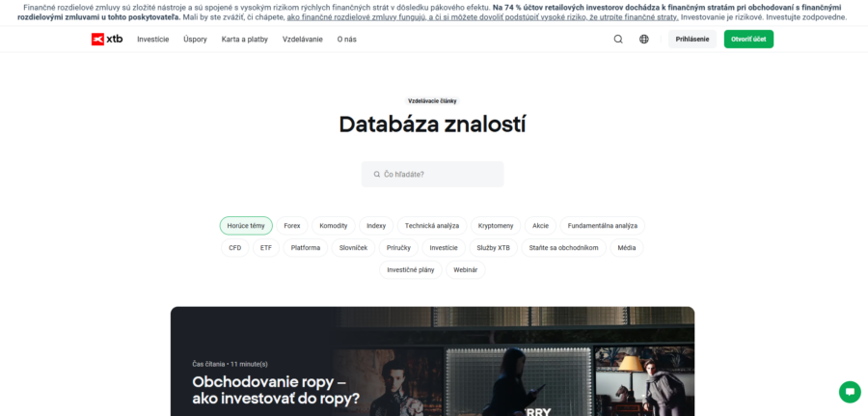Select the Akcie filter chip
The width and height of the screenshot is (868, 416).
(540, 226)
